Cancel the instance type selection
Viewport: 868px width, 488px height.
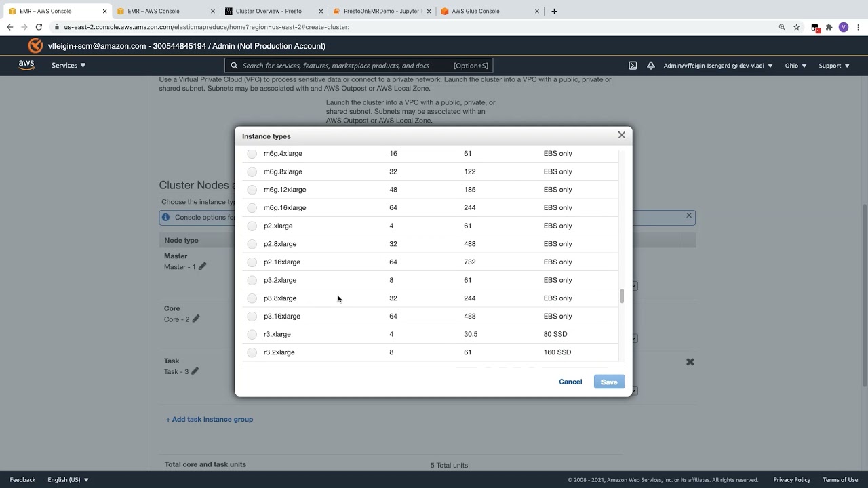pos(570,382)
